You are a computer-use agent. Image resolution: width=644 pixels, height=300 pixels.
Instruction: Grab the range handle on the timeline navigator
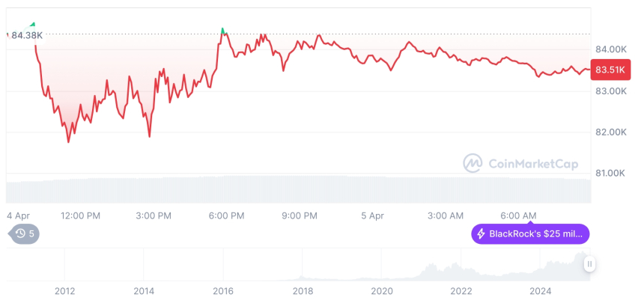(x=590, y=263)
